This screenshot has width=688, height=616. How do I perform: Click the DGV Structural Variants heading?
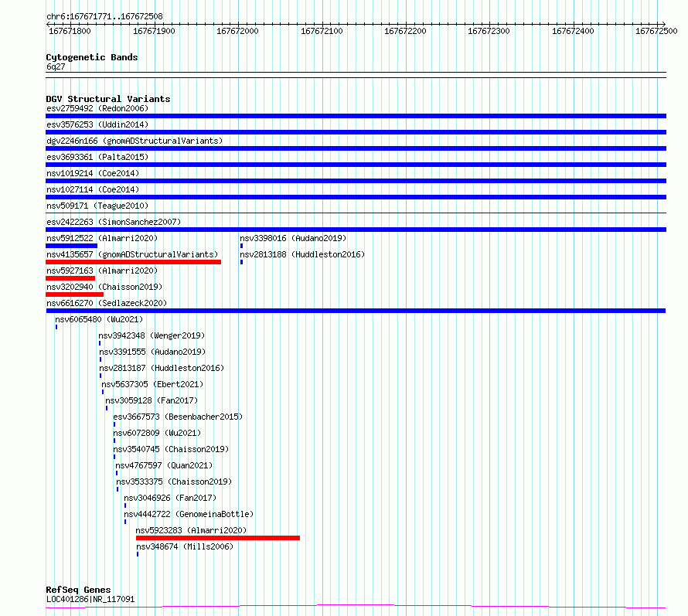click(108, 99)
